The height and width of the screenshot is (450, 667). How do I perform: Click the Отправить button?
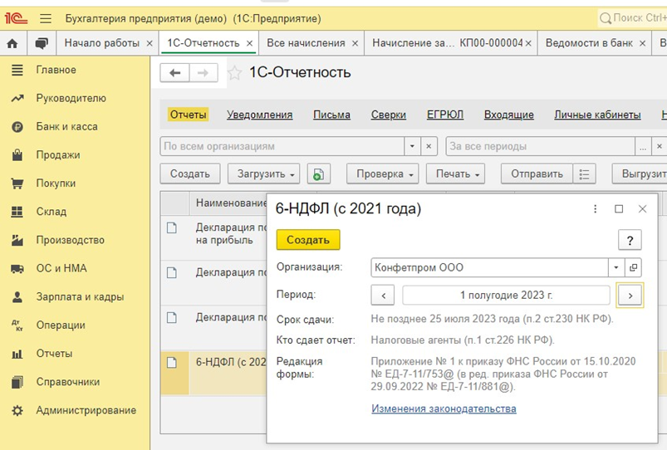[x=537, y=174]
